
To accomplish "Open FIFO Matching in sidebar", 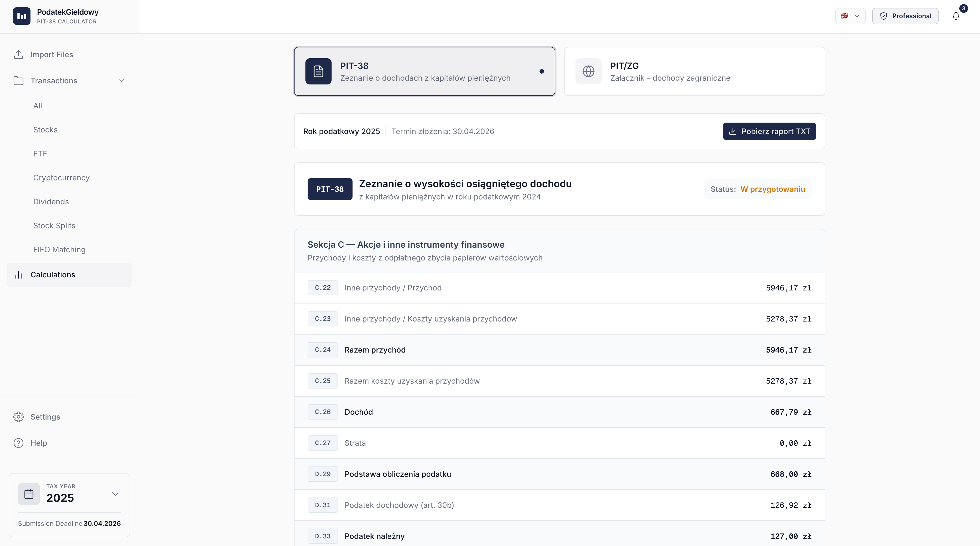I will pyautogui.click(x=59, y=250).
